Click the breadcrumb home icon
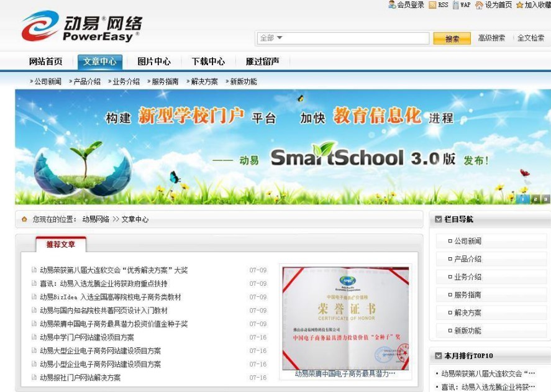 point(24,219)
